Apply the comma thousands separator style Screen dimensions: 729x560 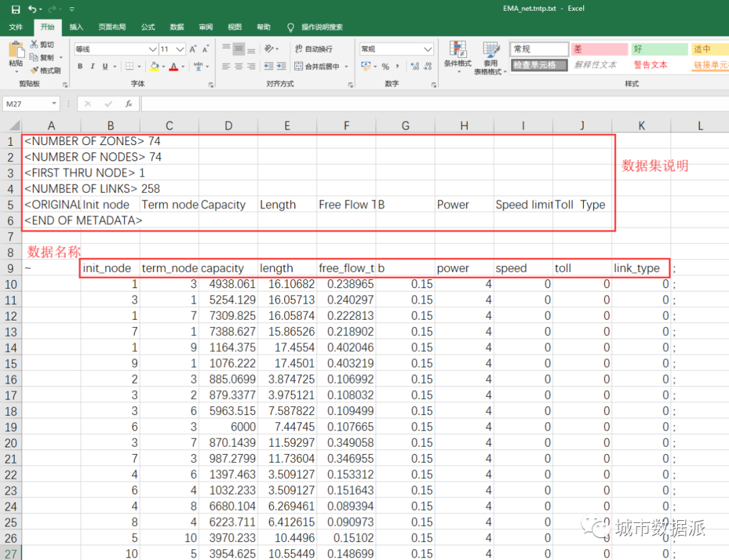(398, 66)
